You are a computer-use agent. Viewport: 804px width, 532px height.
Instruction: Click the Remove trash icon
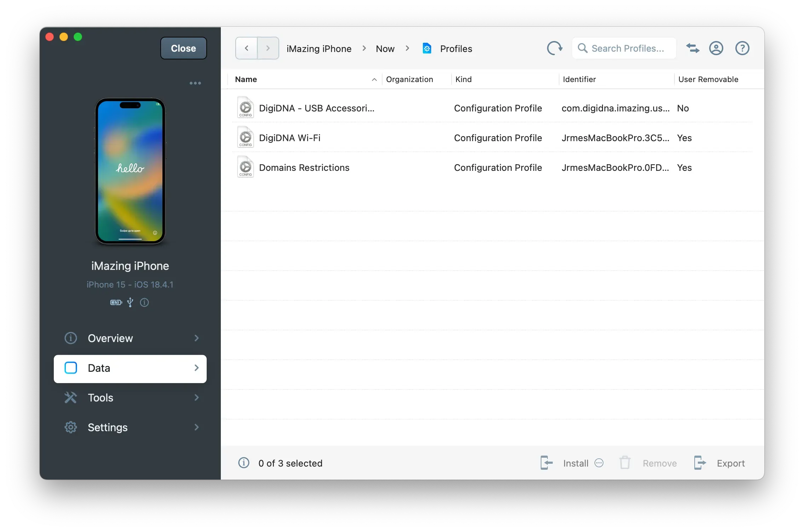[x=625, y=463]
